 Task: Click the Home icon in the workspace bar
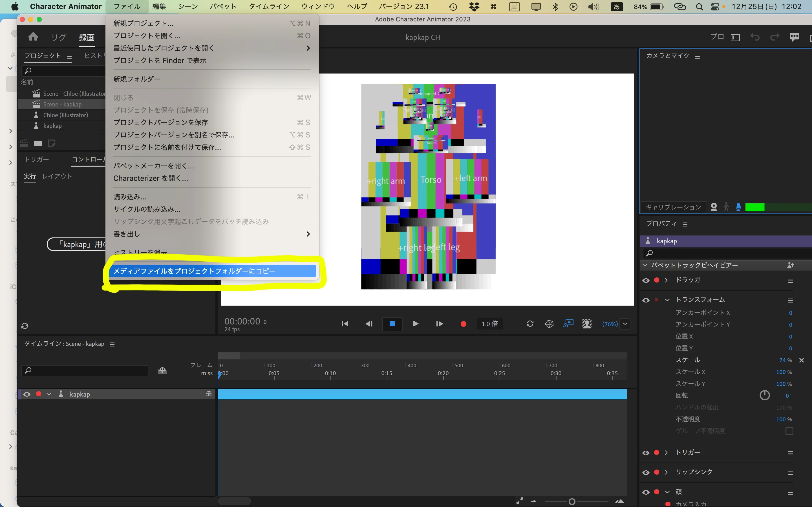pyautogui.click(x=33, y=37)
